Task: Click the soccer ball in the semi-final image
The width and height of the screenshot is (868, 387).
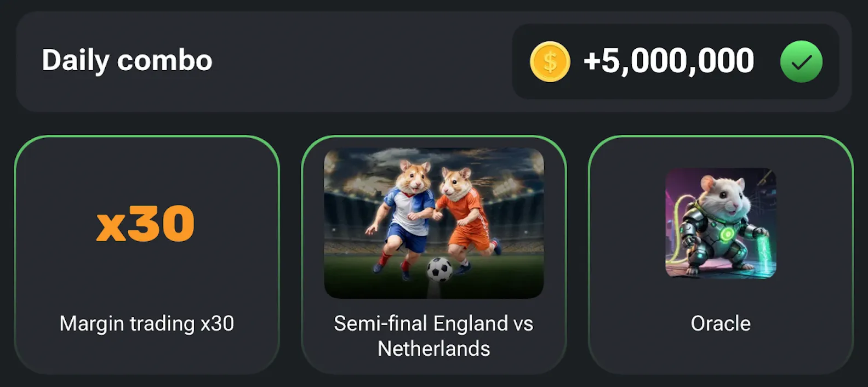Action: tap(439, 269)
